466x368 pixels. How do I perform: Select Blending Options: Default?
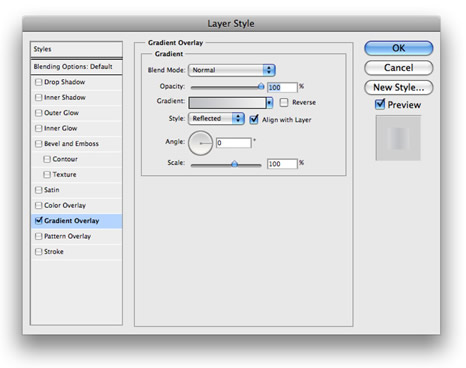click(76, 67)
